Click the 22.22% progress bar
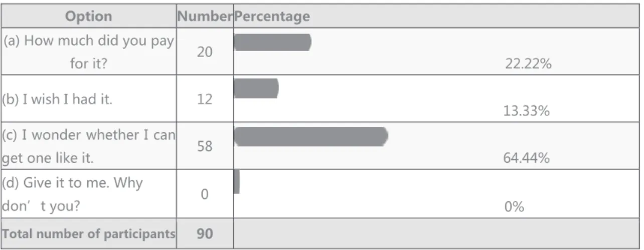Viewport: 644px width, 250px height. [x=273, y=42]
